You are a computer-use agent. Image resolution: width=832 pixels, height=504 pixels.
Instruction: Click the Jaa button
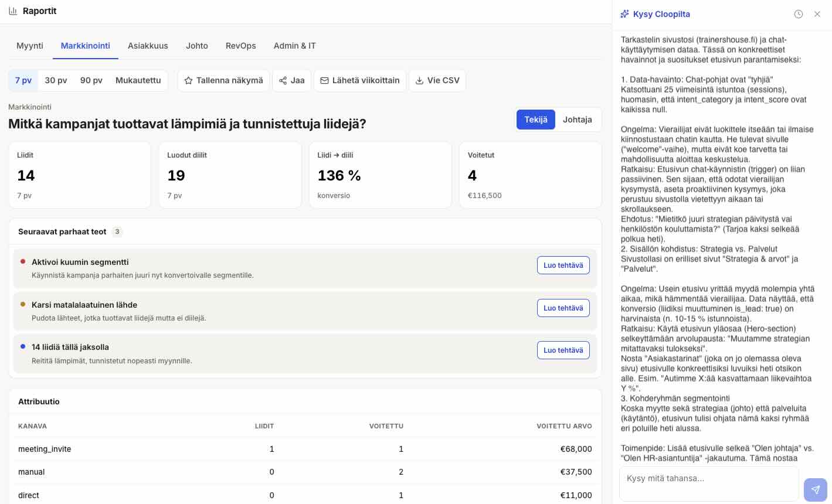(292, 80)
